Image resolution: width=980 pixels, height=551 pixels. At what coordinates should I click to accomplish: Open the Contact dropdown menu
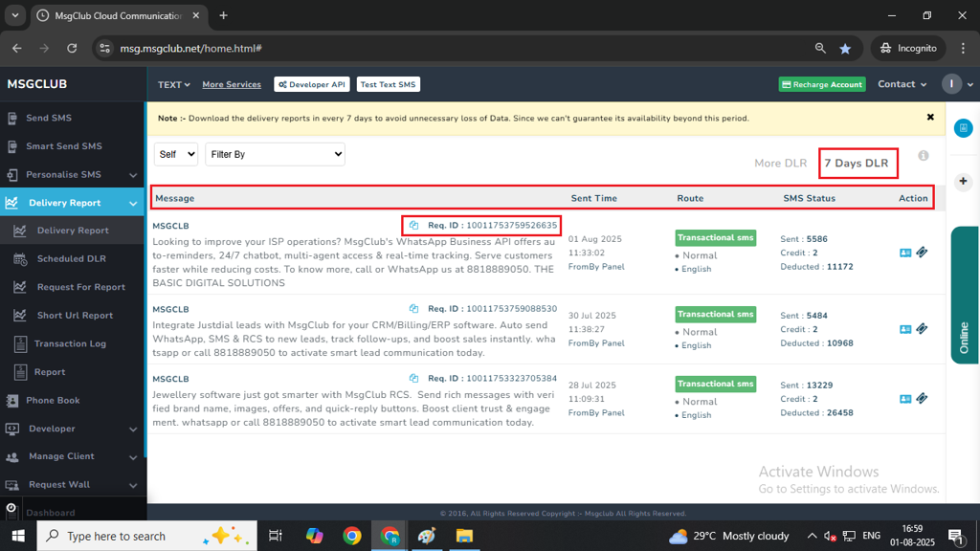902,84
